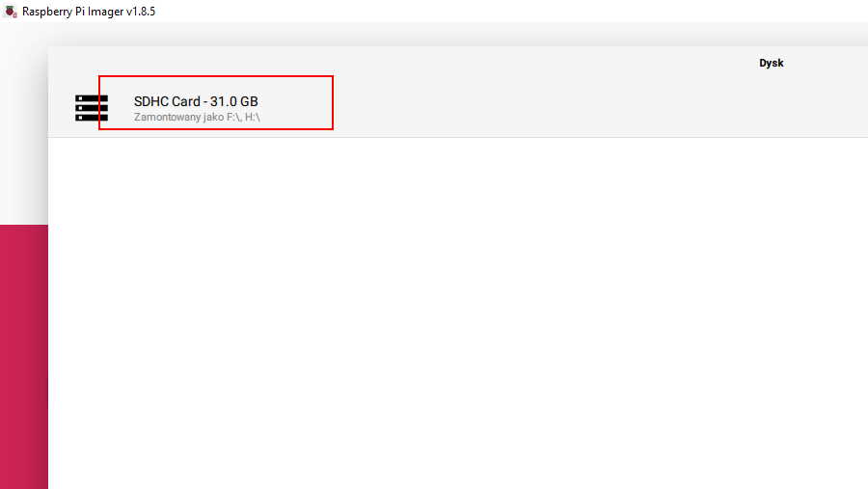Click the 'H:\' drive letter in mount info
This screenshot has width=868, height=489.
click(x=253, y=117)
